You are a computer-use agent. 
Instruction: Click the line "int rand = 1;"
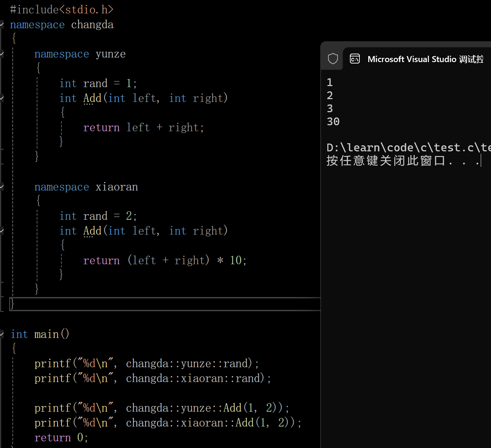(98, 83)
